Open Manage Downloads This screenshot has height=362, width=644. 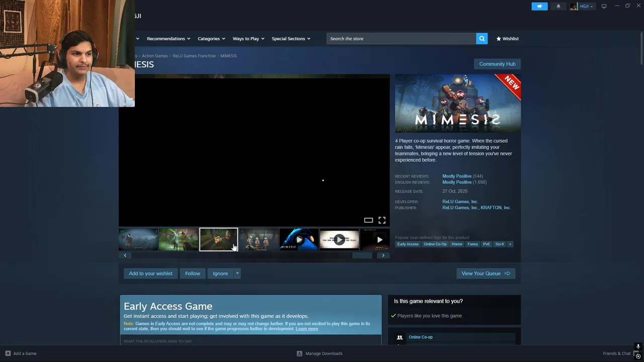coord(320,353)
